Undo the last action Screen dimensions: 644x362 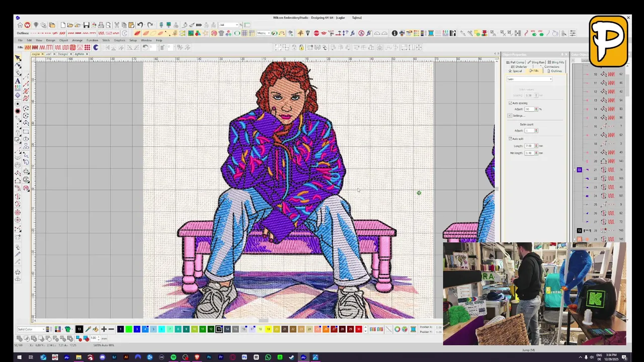tap(140, 25)
